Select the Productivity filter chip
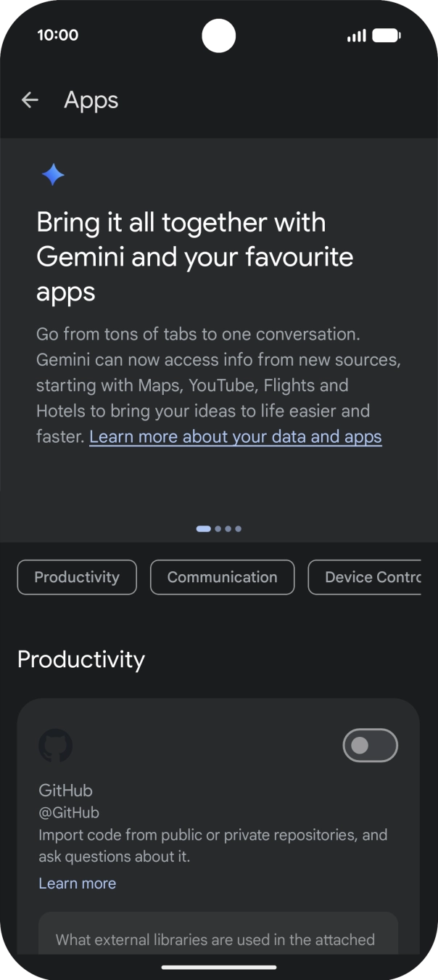This screenshot has width=438, height=980. [x=76, y=577]
